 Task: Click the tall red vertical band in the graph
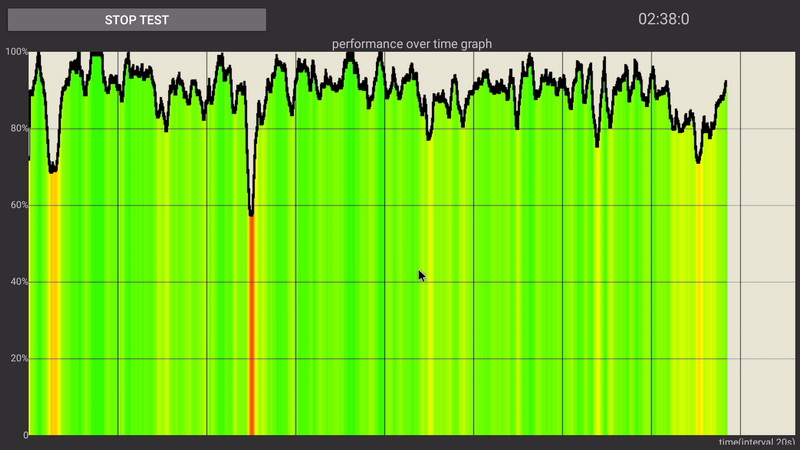pyautogui.click(x=251, y=330)
